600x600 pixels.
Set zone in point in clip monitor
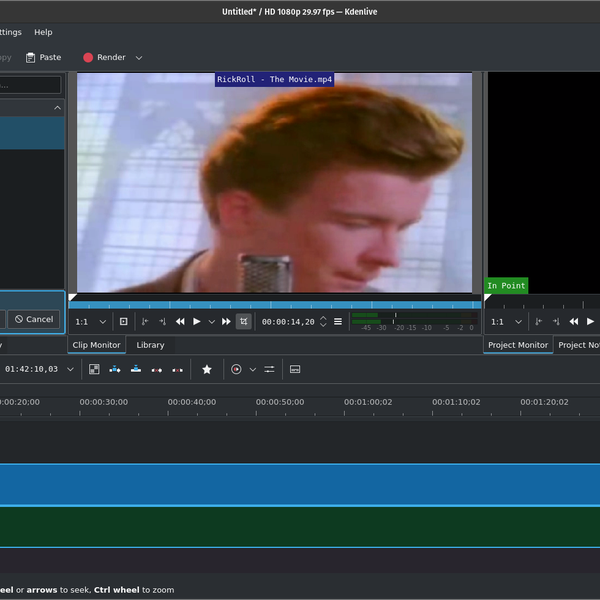[x=145, y=321]
